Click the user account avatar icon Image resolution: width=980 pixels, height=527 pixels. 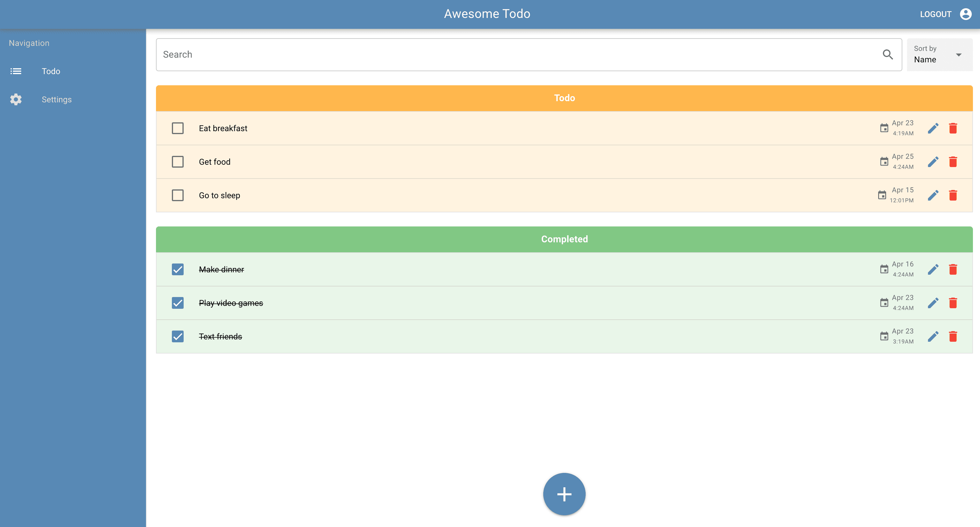[x=966, y=14]
